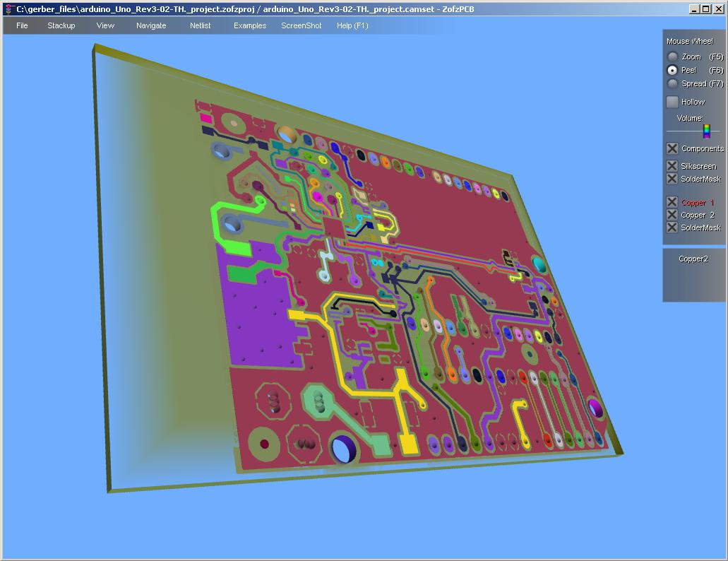Open the Netlist menu
The height and width of the screenshot is (561, 728).
(200, 25)
